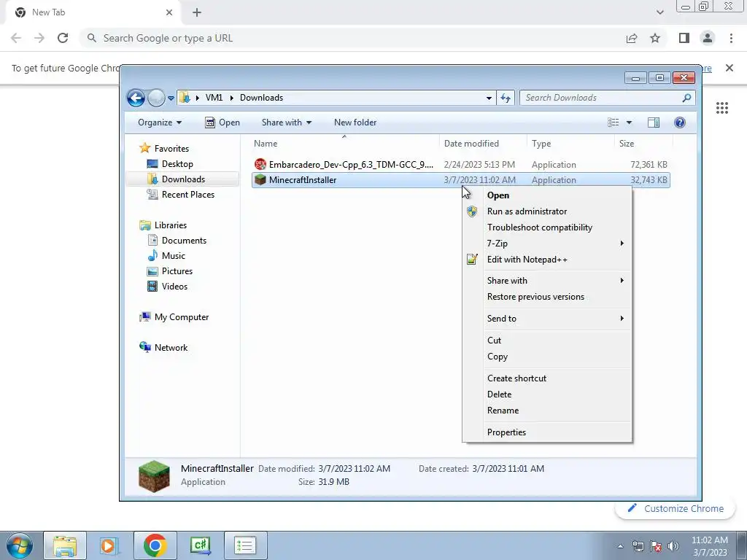Click the Search Downloads field
747x560 pixels.
coord(607,98)
